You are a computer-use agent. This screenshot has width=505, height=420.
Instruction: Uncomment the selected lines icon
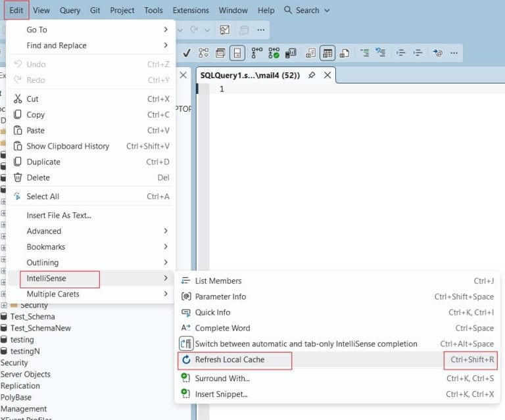click(381, 52)
